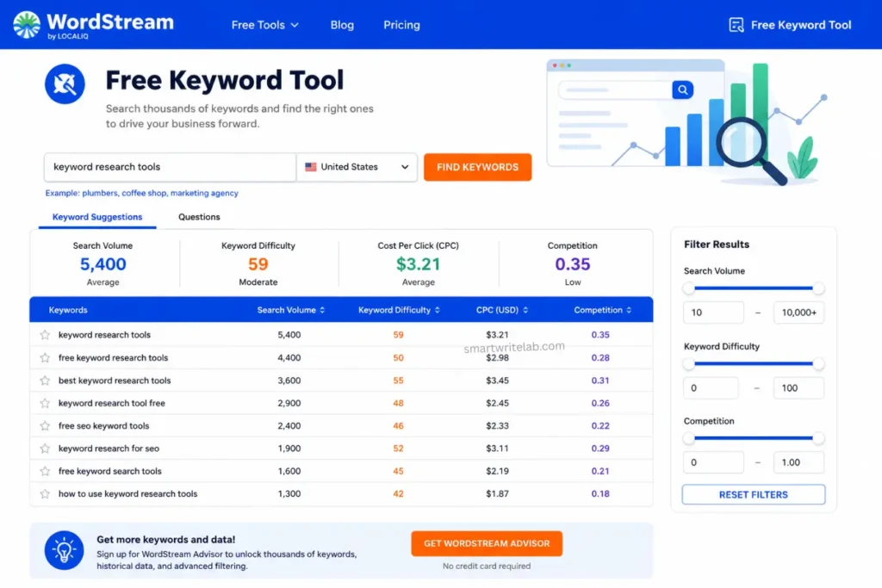Screen dimensions: 882x588
Task: Open the Free Tools dropdown menu
Action: (264, 25)
